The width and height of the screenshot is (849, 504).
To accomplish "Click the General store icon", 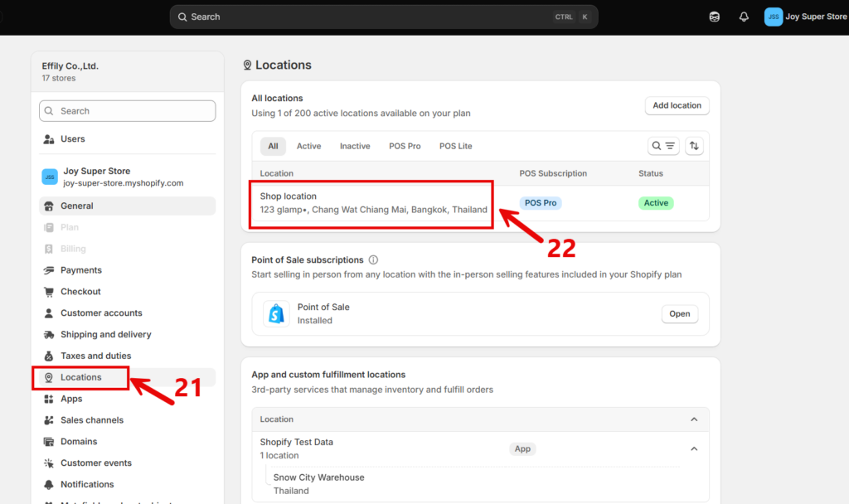I will tap(49, 206).
